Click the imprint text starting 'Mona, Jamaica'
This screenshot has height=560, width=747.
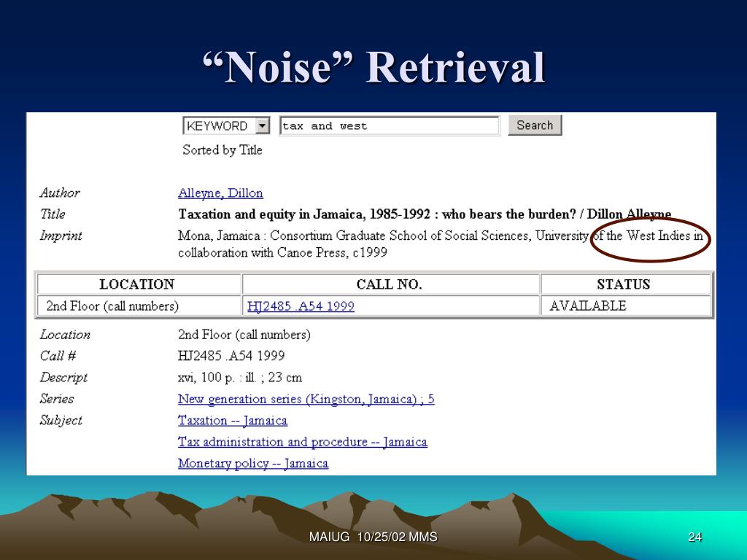pyautogui.click(x=440, y=244)
